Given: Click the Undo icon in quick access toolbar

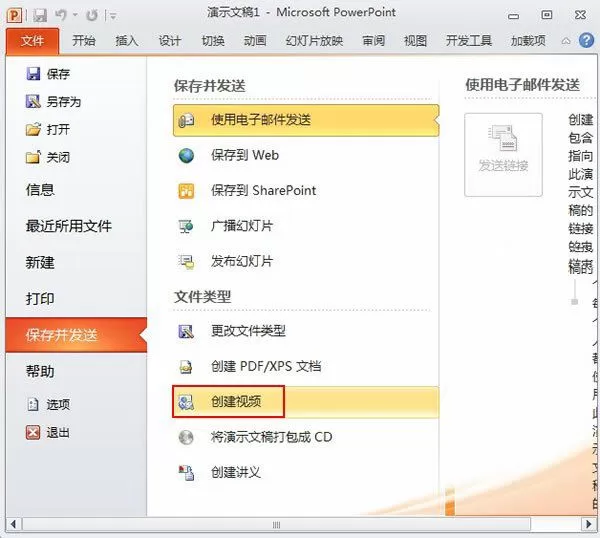Looking at the screenshot, I should click(60, 15).
